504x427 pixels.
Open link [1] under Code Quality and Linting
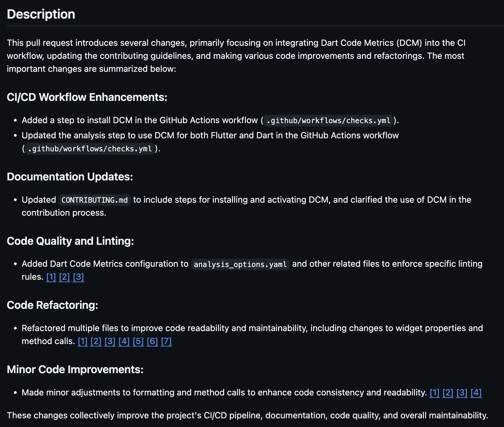click(x=51, y=277)
